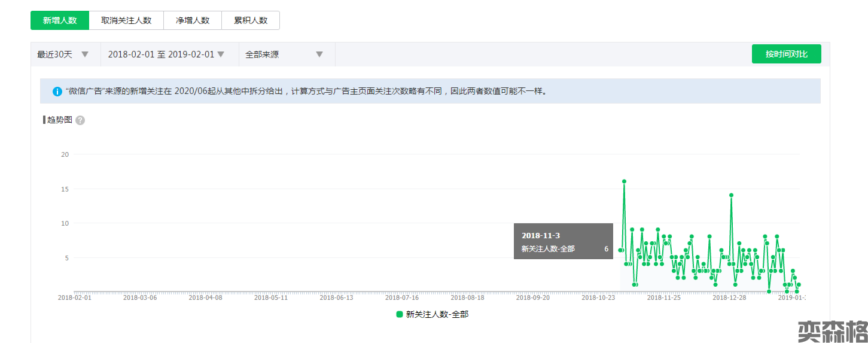Click the 趋势图 chart title
868x343 pixels.
click(59, 120)
